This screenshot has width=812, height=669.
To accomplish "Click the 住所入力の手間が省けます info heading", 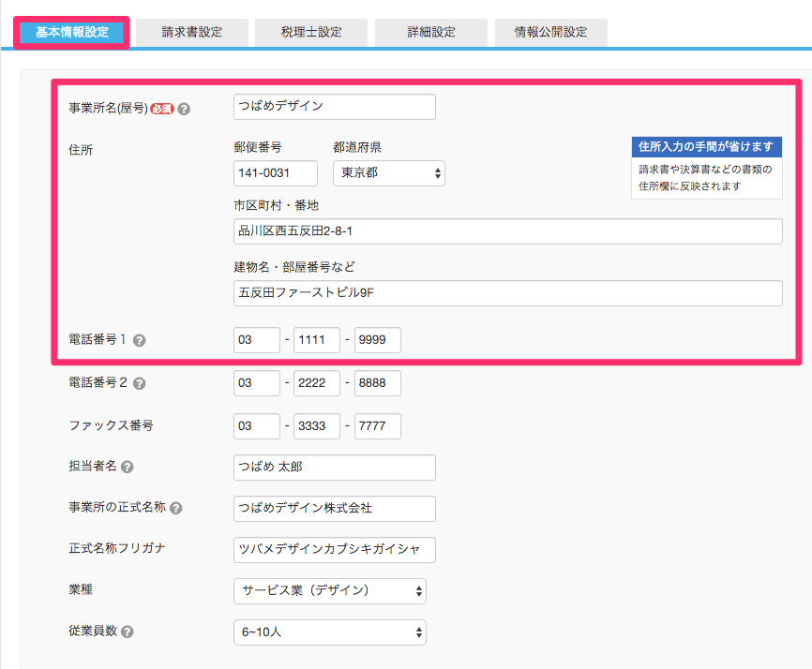I will (706, 147).
